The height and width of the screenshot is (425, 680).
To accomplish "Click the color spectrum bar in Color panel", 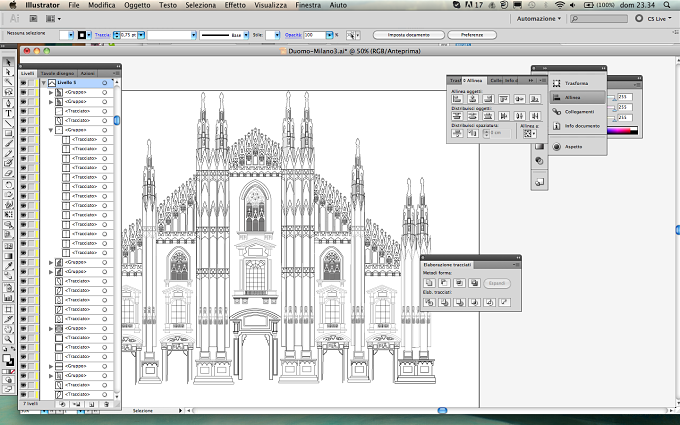I will click(x=622, y=130).
